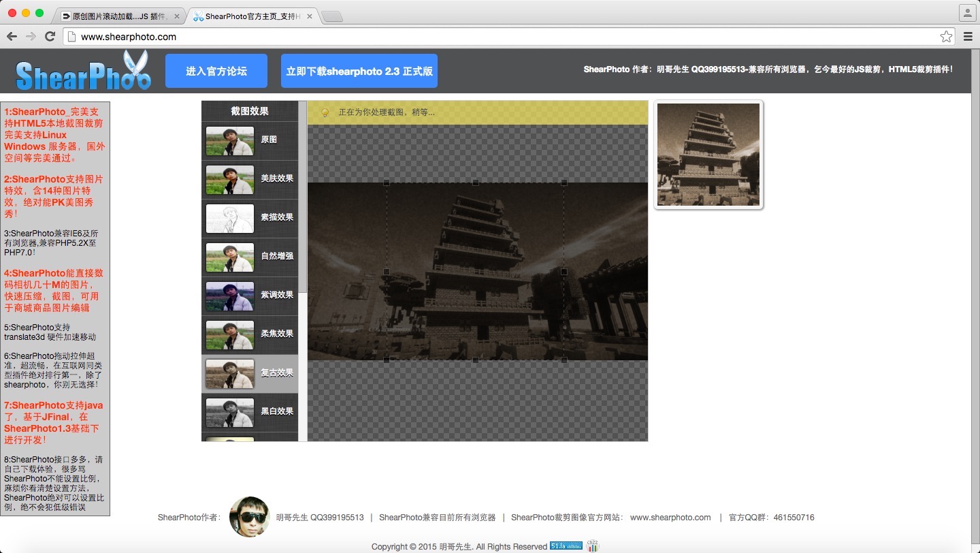Click the 51.la statistics badge in the footer
Viewport: 980px width, 553px height.
pos(566,546)
